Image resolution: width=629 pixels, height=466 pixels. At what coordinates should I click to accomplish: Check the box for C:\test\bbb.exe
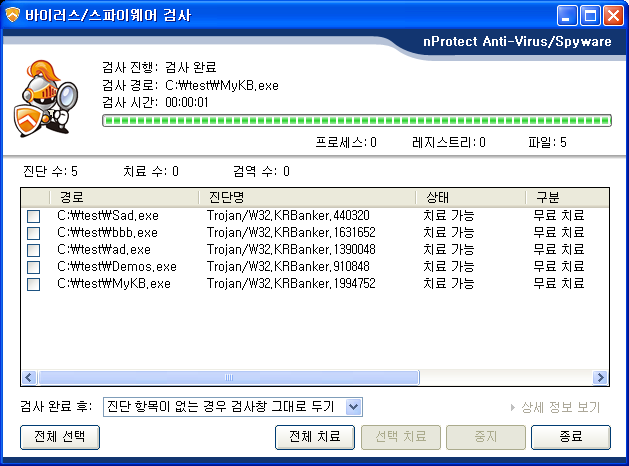(33, 233)
